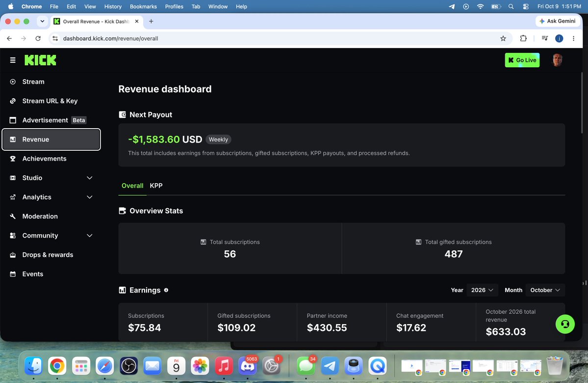
Task: Open Telegram from the dock
Action: tap(330, 365)
